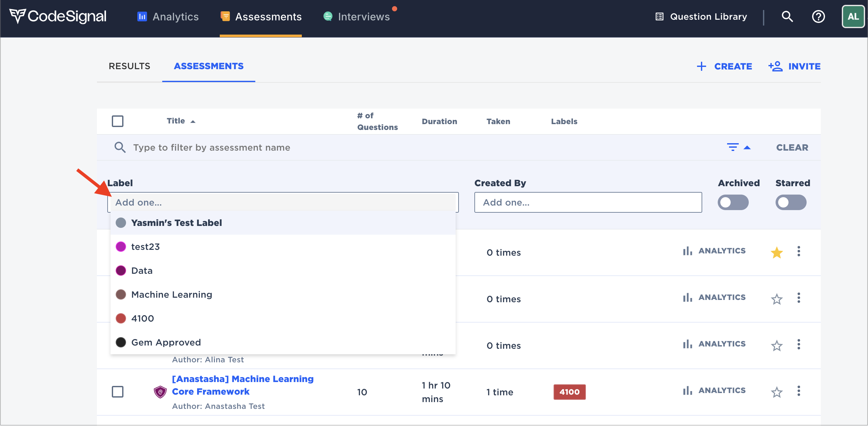Choose the Data label option
The width and height of the screenshot is (868, 426).
pyautogui.click(x=283, y=270)
